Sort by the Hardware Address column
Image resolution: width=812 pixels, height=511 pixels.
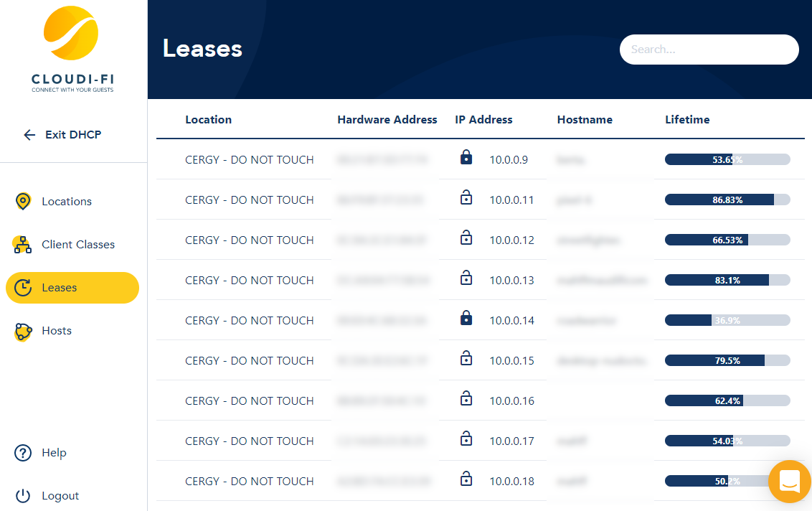click(387, 119)
